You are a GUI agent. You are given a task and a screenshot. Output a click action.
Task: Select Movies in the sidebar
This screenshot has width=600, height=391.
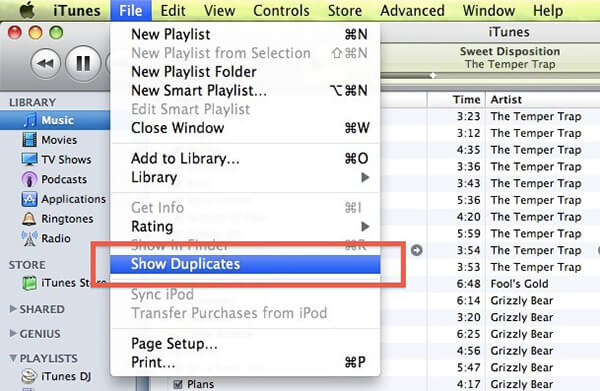click(55, 140)
